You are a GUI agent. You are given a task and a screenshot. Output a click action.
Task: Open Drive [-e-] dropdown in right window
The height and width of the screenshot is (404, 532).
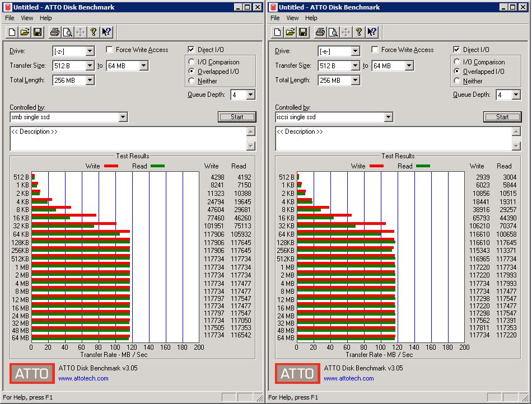[355, 51]
